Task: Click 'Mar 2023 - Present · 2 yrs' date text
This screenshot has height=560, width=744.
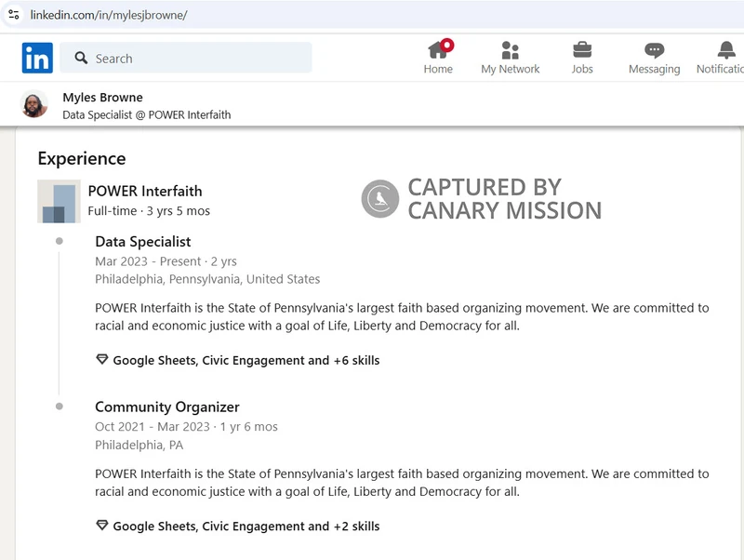Action: pos(166,261)
